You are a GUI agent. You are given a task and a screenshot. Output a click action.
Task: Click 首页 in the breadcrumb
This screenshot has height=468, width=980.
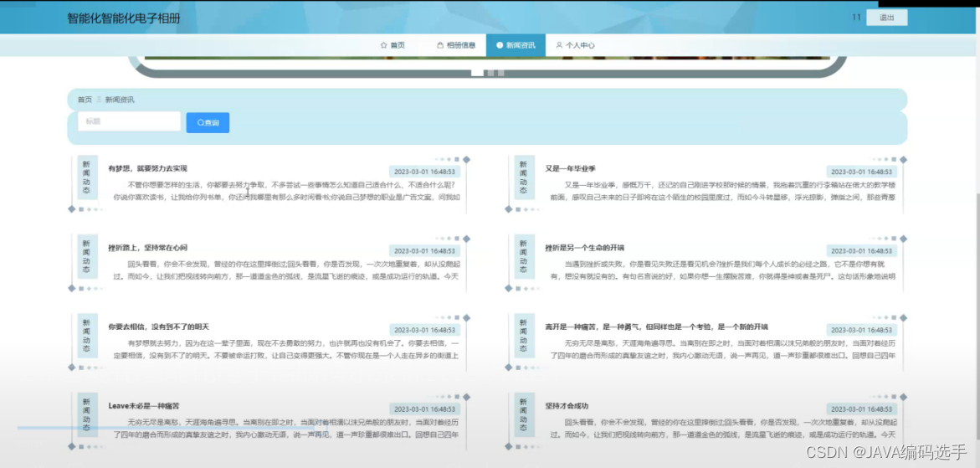(85, 100)
